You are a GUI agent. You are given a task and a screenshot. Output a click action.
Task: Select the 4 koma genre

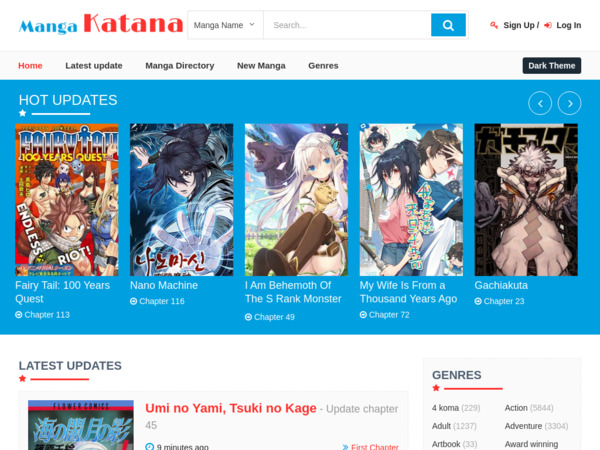(445, 408)
